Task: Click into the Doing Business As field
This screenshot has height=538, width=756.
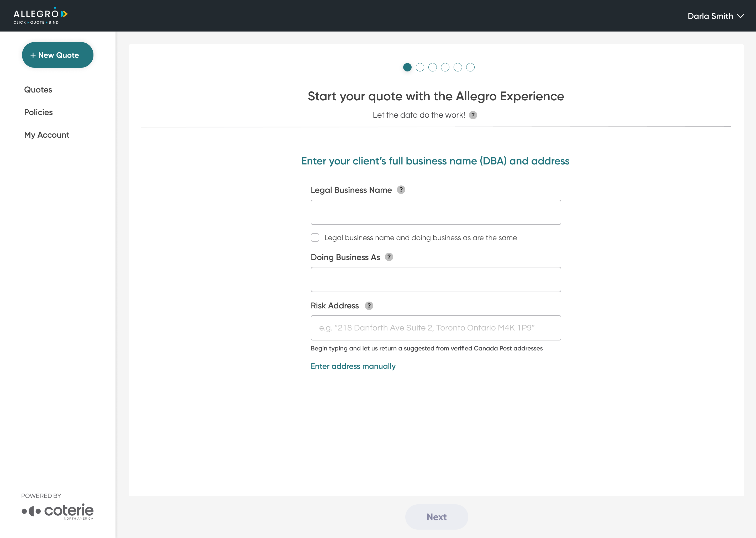Action: click(x=435, y=279)
